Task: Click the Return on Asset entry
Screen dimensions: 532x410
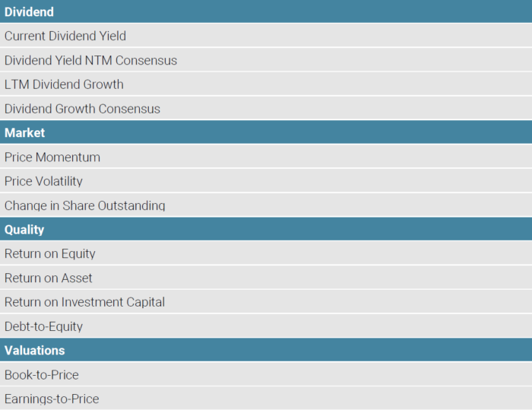Action: [49, 278]
